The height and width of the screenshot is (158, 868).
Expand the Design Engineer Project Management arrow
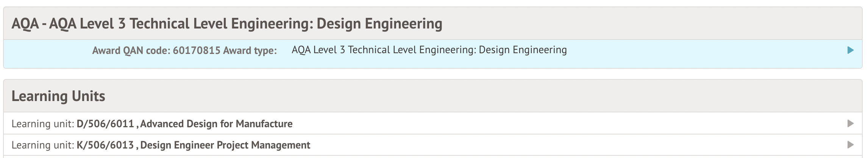[850, 145]
